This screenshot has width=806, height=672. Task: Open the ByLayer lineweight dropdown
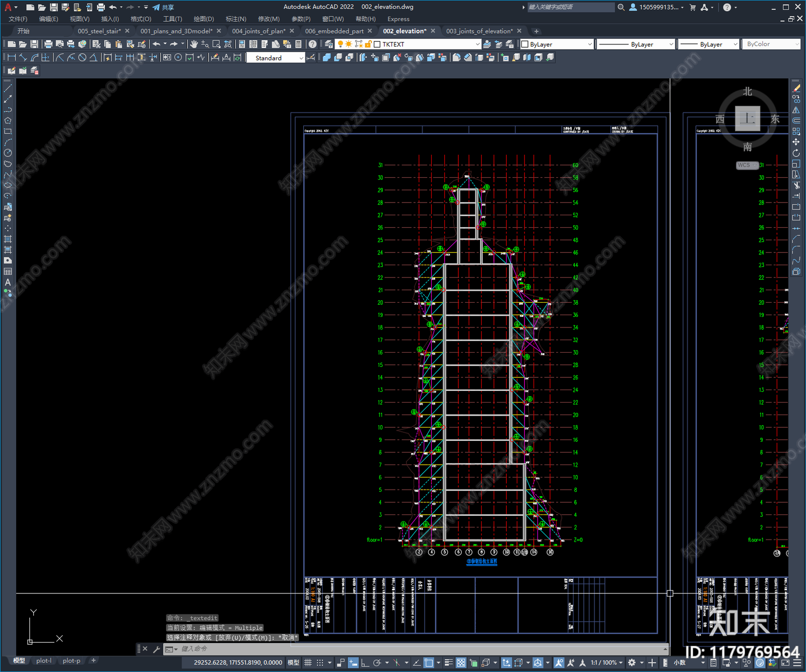(735, 44)
